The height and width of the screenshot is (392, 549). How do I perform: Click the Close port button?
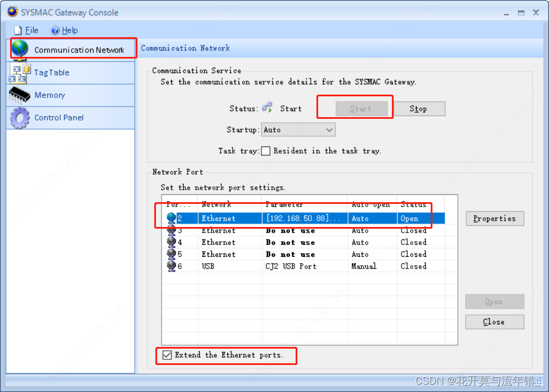coord(495,322)
